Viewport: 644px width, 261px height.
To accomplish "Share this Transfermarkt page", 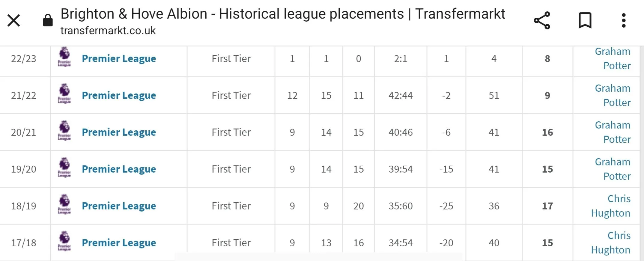I will click(x=542, y=21).
